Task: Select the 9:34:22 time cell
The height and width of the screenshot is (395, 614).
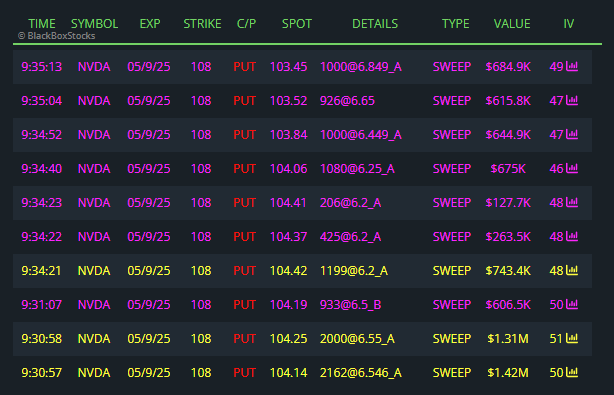Action: click(x=42, y=237)
